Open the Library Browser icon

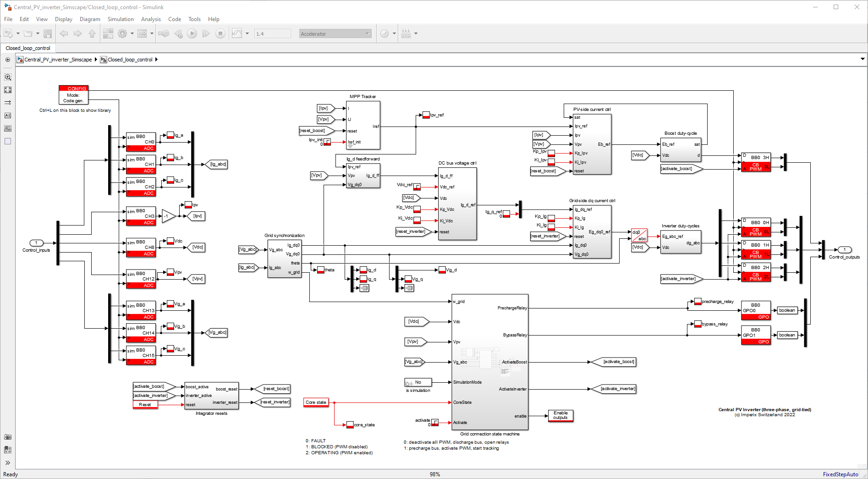click(x=108, y=33)
